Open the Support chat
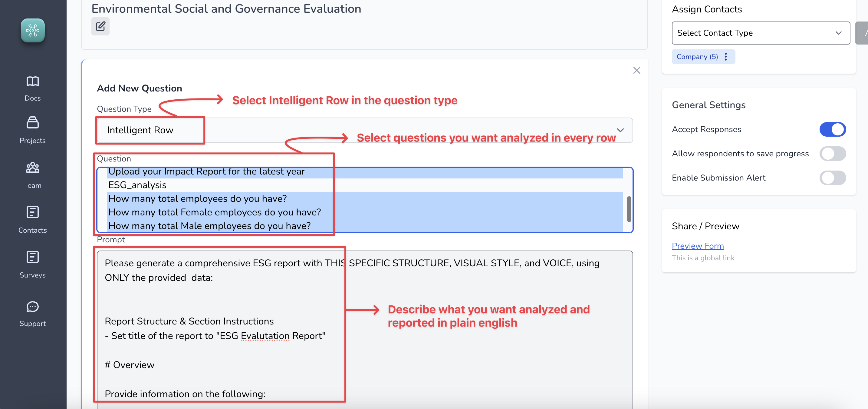Screen dimensions: 868x409 click(32, 314)
